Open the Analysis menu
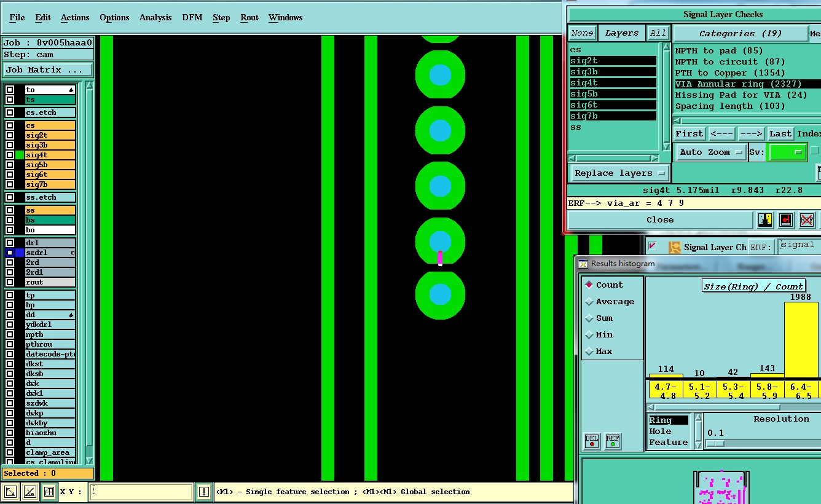 [155, 17]
